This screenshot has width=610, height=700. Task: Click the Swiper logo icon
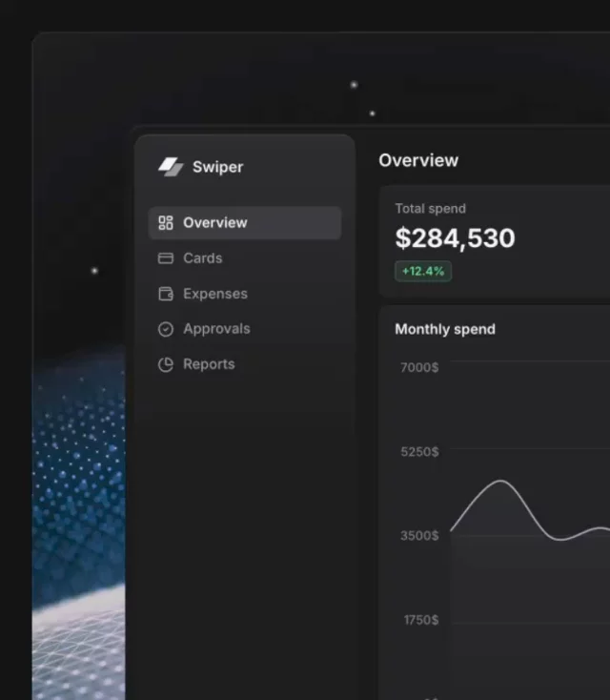(171, 167)
